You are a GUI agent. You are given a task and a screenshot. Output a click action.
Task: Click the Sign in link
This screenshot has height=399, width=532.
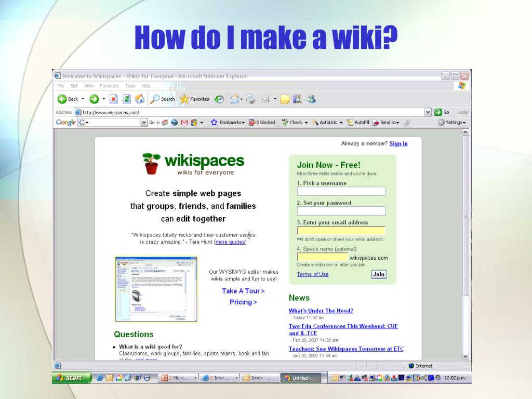point(398,143)
